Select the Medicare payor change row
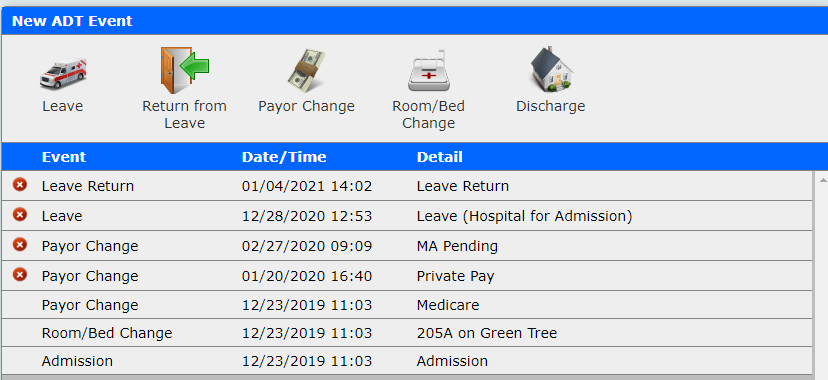828x380 pixels. click(x=407, y=305)
